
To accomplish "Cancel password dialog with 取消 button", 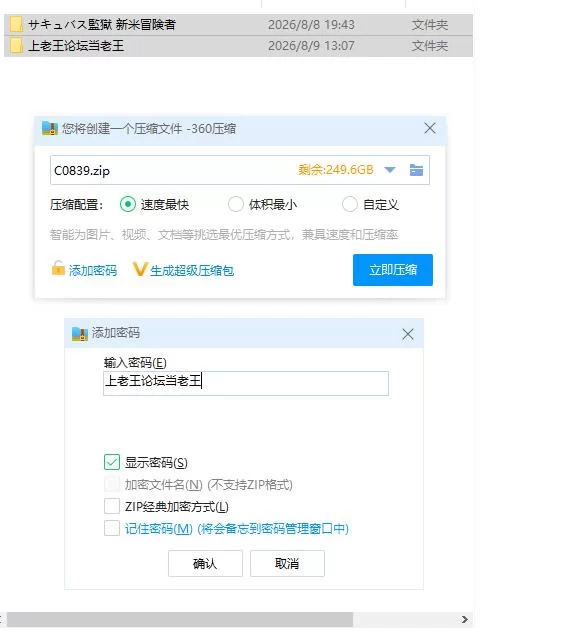I will tap(287, 563).
